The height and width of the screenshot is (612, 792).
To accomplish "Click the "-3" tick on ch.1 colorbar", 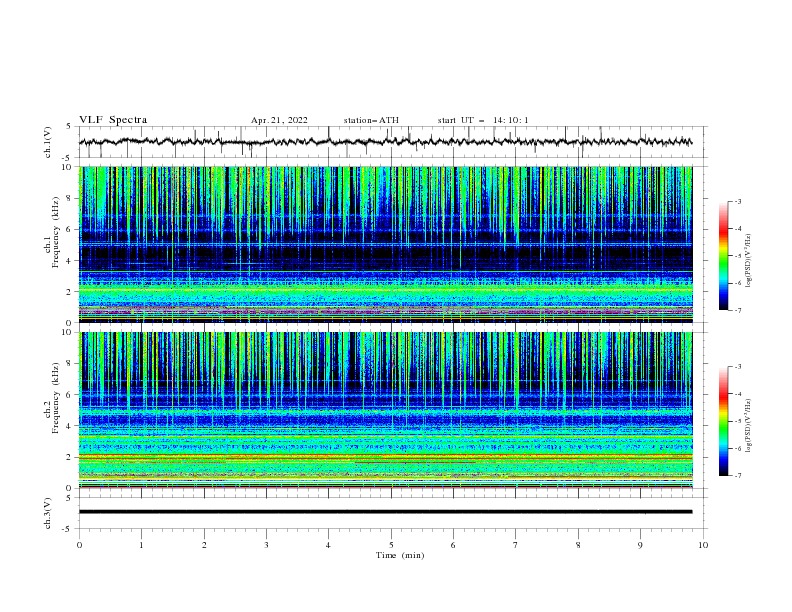I will [737, 201].
